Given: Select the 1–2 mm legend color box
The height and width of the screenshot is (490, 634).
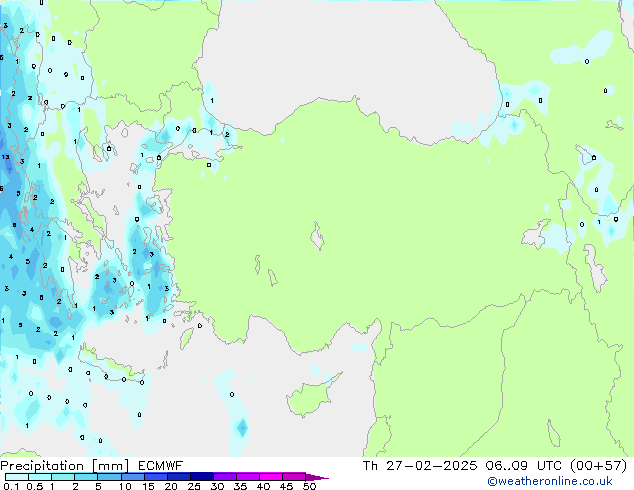Looking at the screenshot, I should (x=63, y=477).
